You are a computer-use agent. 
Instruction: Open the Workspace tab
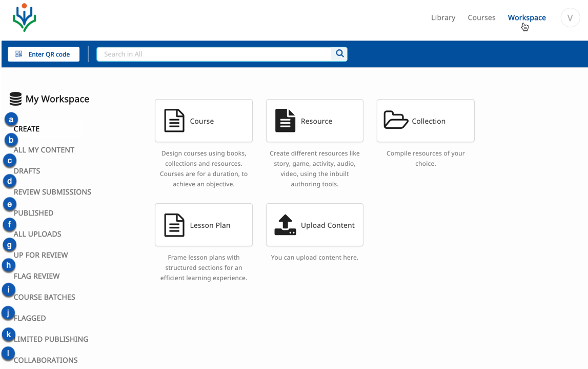point(526,17)
